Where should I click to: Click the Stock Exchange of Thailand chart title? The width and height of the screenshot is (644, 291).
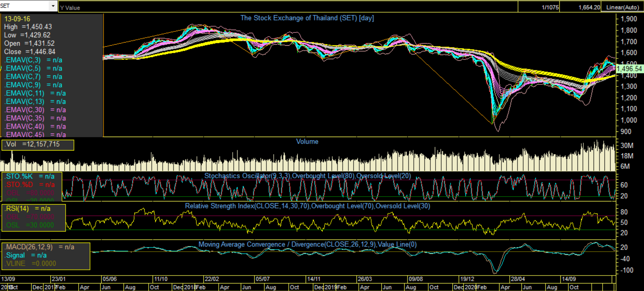(x=307, y=18)
